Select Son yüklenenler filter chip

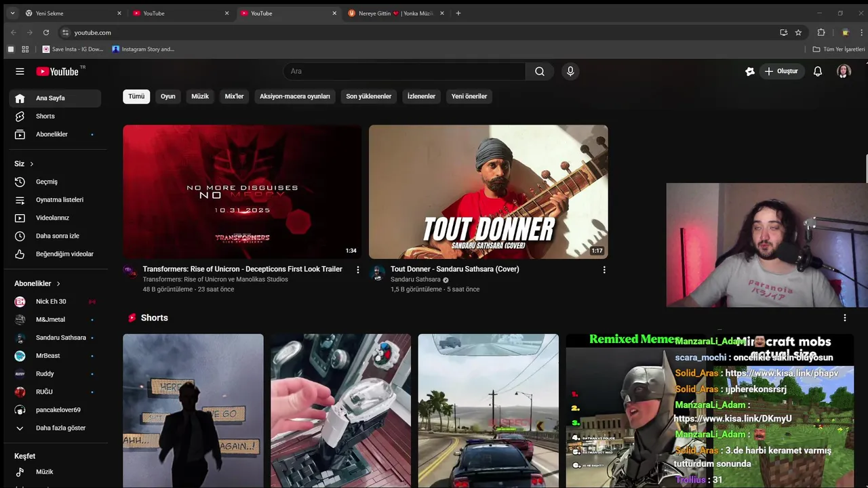(369, 96)
